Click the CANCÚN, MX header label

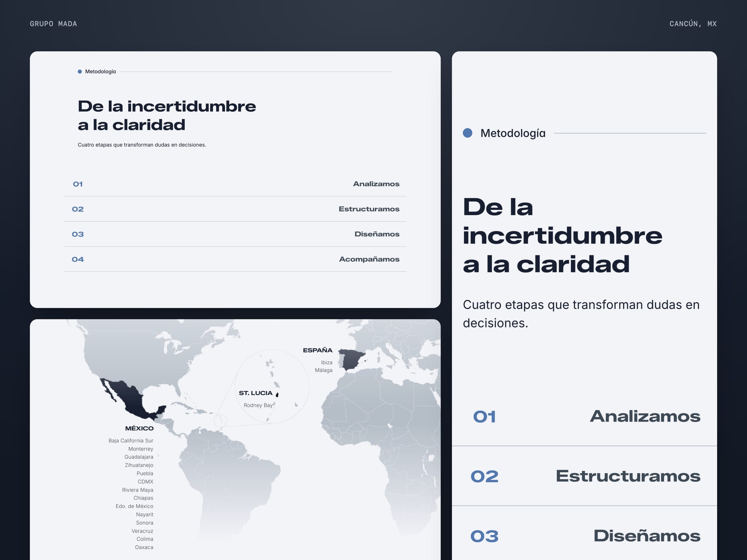693,24
